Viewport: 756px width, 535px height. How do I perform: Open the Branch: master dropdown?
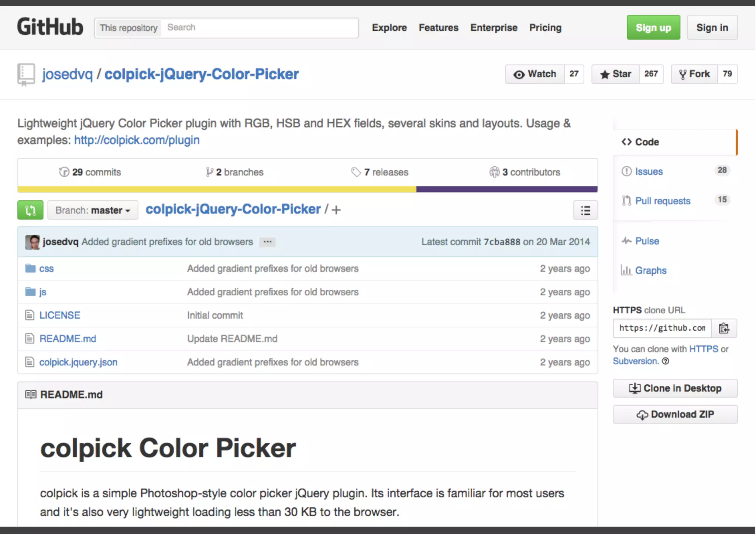93,210
